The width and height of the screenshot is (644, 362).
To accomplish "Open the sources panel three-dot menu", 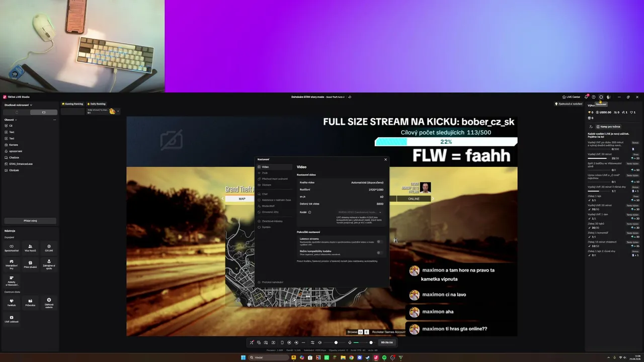I will click(54, 120).
